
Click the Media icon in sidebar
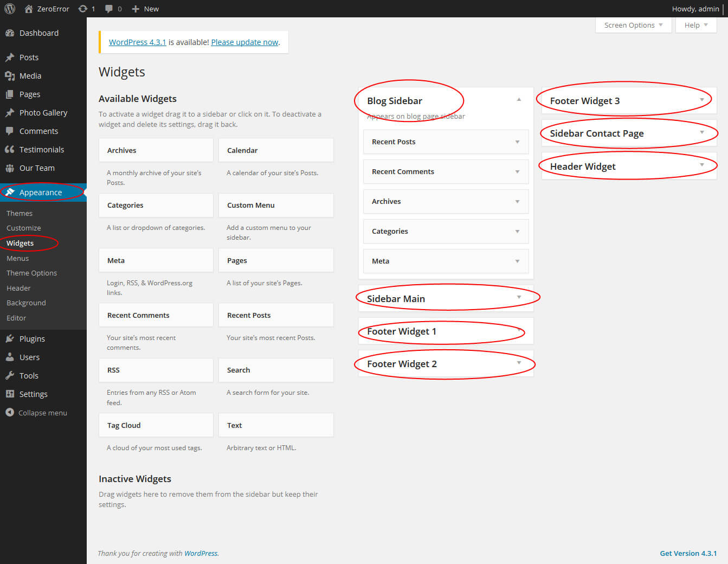tap(10, 76)
